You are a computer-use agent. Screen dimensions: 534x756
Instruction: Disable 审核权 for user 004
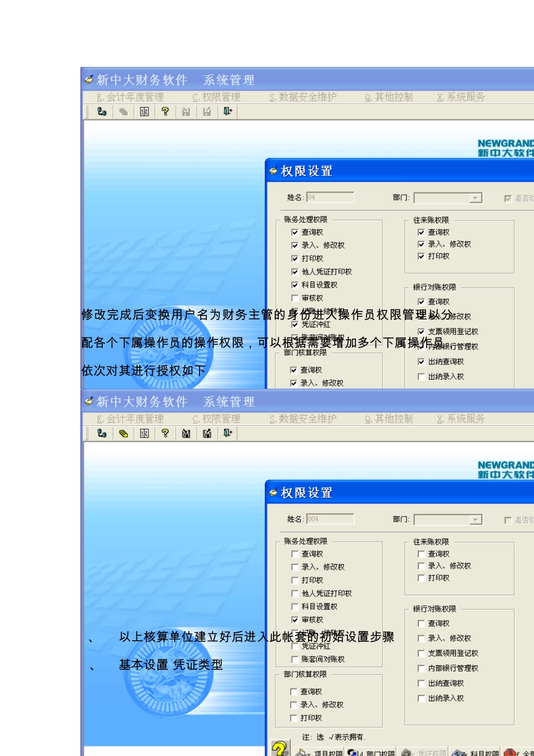click(295, 620)
